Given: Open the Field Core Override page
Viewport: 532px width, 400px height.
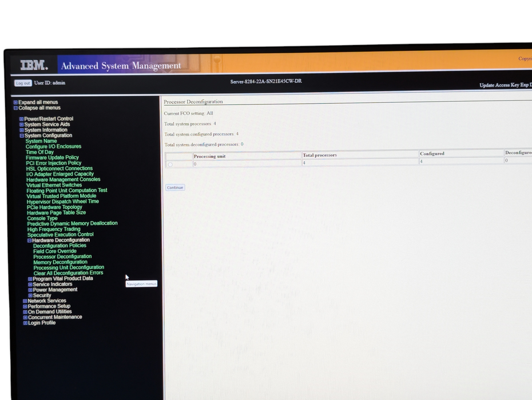Looking at the screenshot, I should (55, 251).
